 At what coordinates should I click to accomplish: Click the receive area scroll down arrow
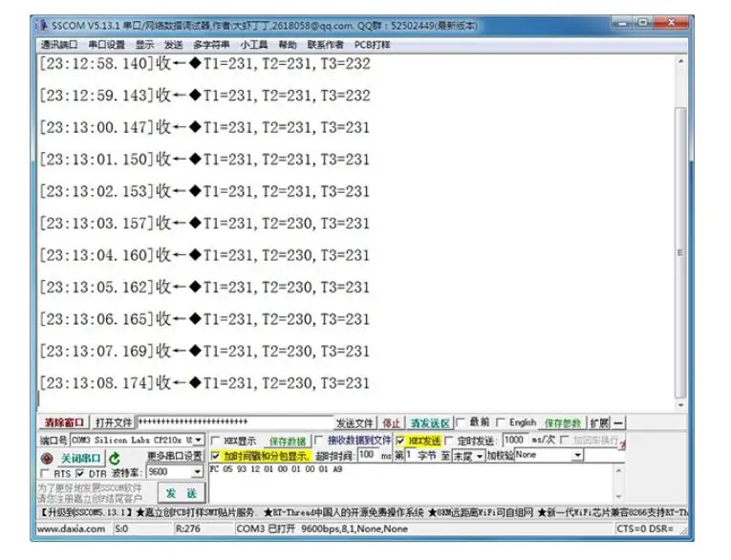[x=680, y=405]
